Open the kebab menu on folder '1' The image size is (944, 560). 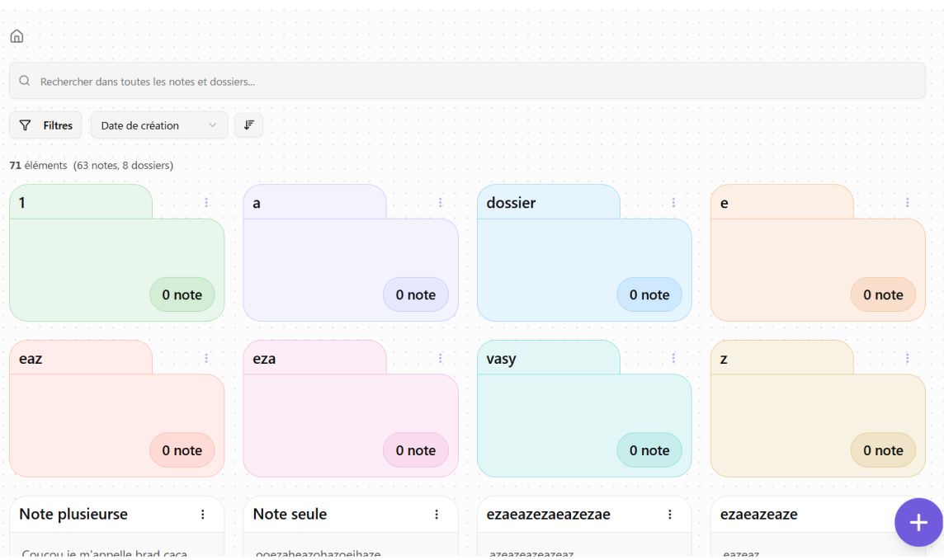point(205,202)
